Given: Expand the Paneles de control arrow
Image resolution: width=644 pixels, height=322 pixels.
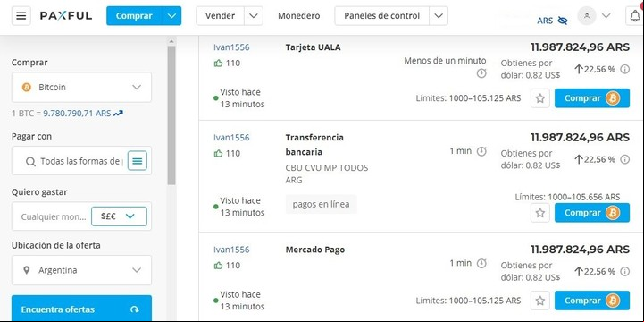Looking at the screenshot, I should pos(439,16).
